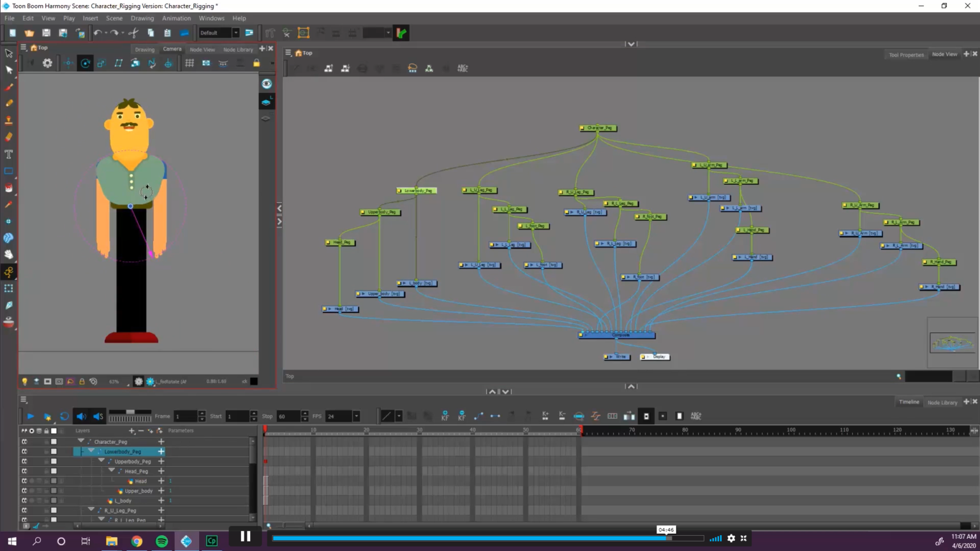Switch to the Timeline tab

pyautogui.click(x=909, y=402)
